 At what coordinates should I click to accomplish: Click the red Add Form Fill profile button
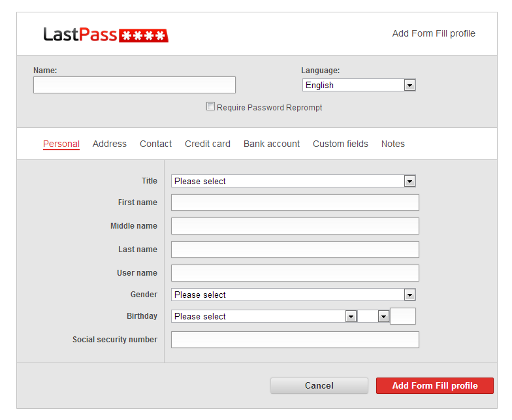point(434,385)
